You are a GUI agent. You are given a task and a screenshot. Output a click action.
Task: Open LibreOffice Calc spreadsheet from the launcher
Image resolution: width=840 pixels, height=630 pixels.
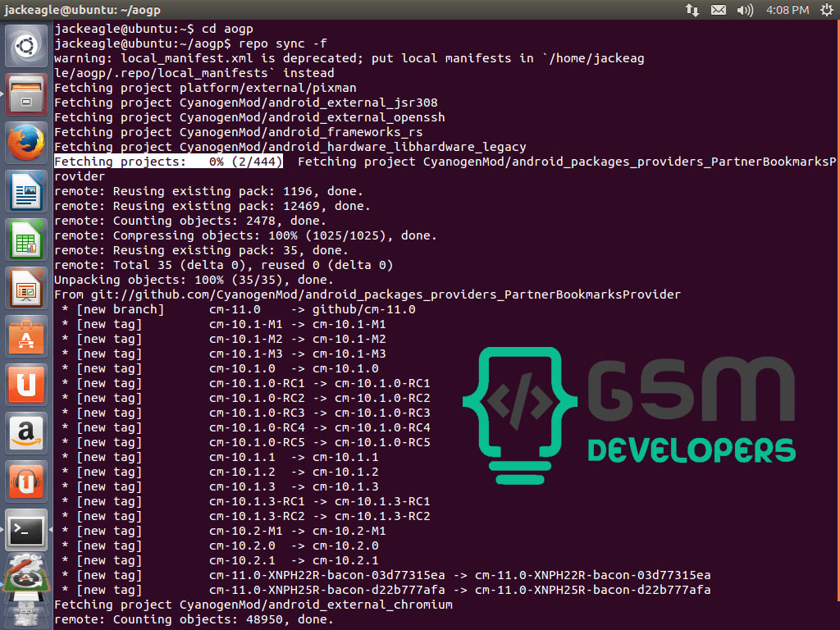[25, 240]
